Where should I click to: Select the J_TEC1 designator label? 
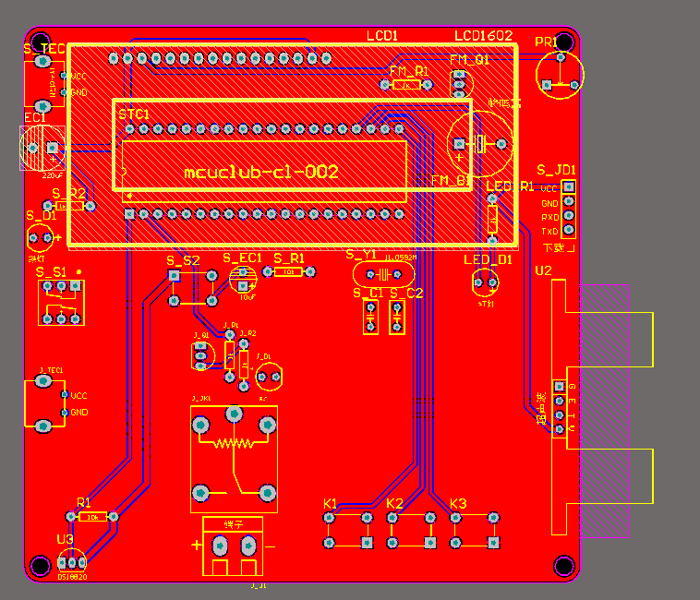click(52, 370)
